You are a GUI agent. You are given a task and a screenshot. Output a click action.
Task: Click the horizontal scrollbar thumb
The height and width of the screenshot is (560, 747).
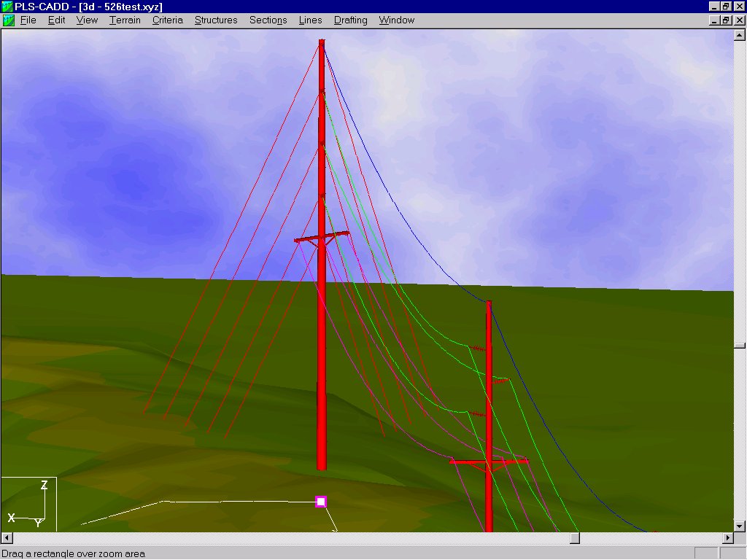point(575,537)
